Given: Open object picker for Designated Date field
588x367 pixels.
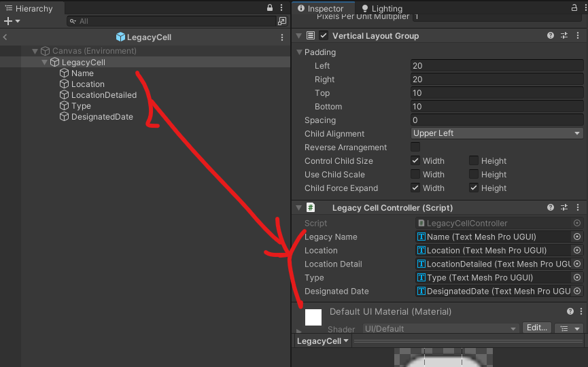Looking at the screenshot, I should 577,291.
